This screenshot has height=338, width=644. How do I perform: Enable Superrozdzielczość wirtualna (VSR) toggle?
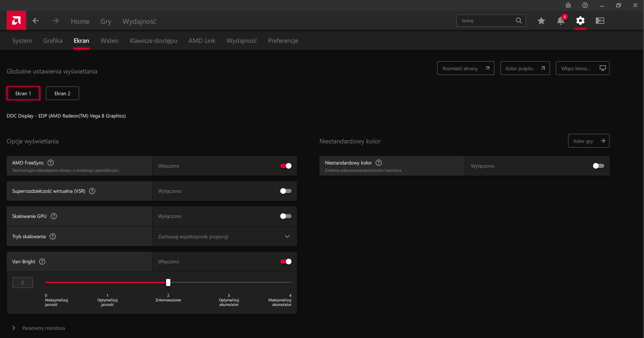[286, 191]
